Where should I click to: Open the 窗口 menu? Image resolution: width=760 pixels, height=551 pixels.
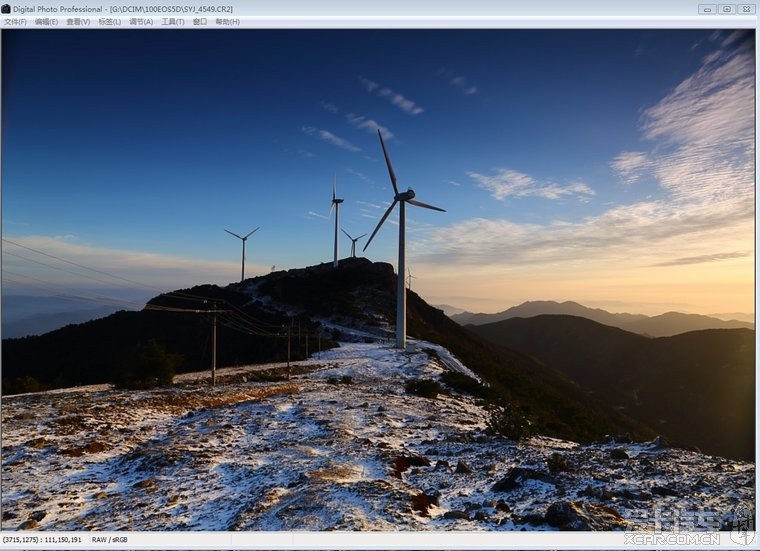coord(200,22)
